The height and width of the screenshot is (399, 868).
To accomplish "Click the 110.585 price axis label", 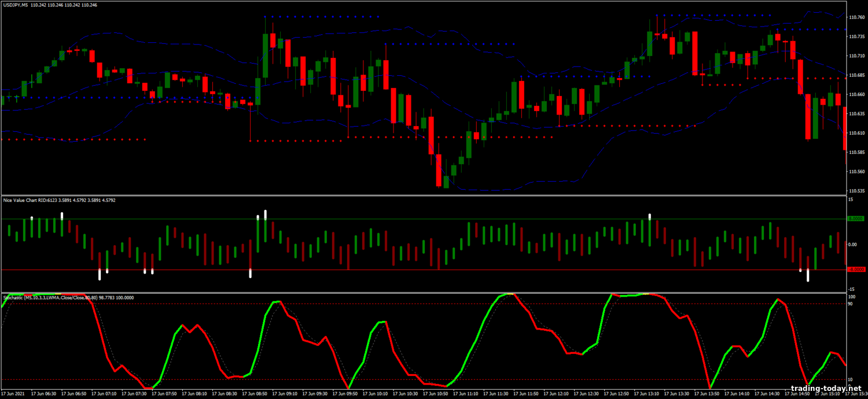I will 856,152.
